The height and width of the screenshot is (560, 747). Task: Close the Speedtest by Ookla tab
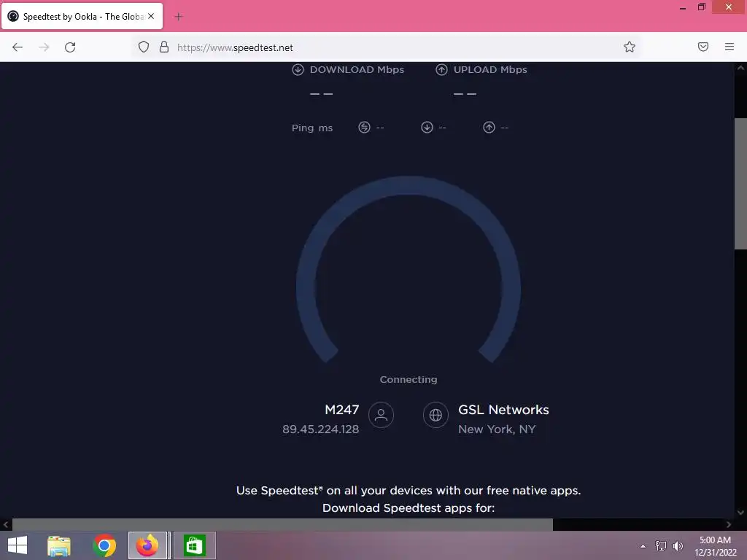151,16
